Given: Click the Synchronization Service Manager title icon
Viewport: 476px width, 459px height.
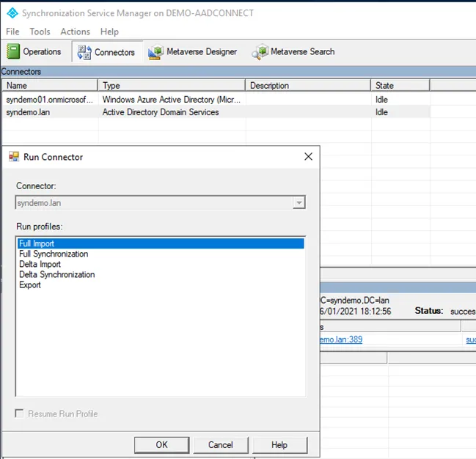Looking at the screenshot, I should (x=11, y=12).
